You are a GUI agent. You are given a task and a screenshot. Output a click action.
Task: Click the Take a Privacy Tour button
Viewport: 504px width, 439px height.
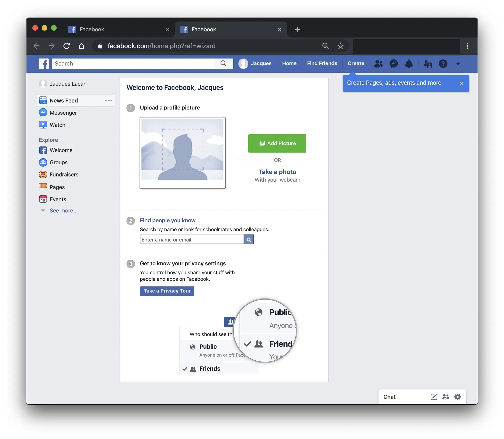[x=167, y=291]
